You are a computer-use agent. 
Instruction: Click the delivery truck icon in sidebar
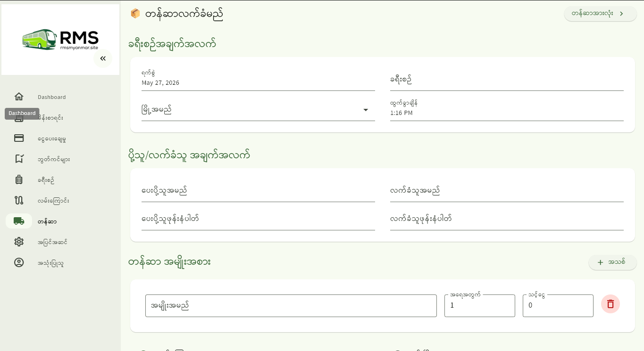point(19,221)
